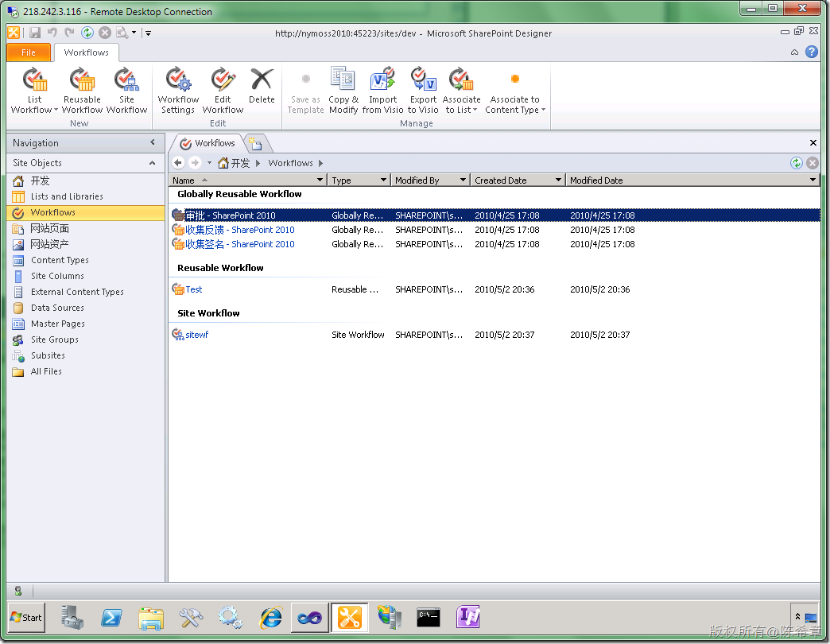Open Created Date column filter dropdown
The width and height of the screenshot is (830, 644).
pos(558,180)
